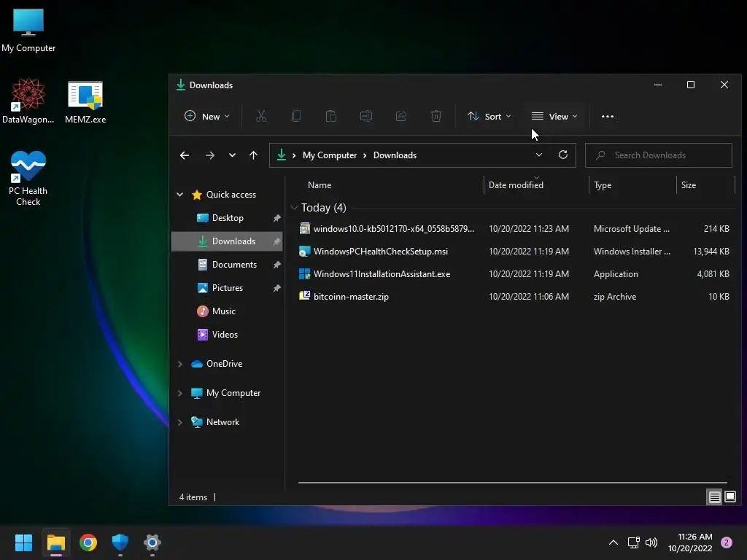The image size is (747, 560).
Task: Open MEMZ.exe desktop icon
Action: tap(85, 102)
